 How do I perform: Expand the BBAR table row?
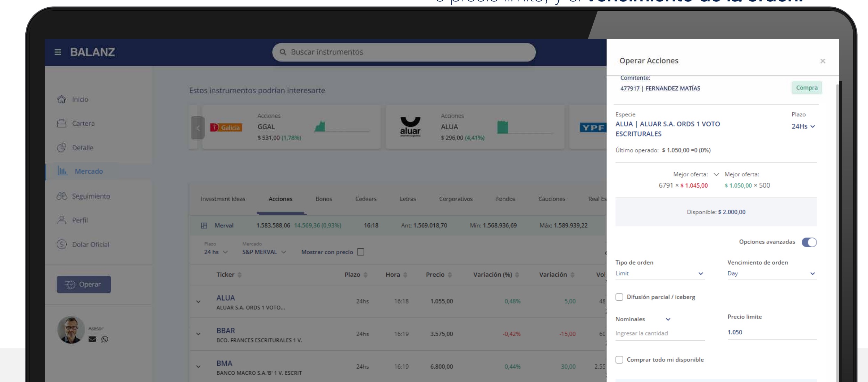(198, 334)
